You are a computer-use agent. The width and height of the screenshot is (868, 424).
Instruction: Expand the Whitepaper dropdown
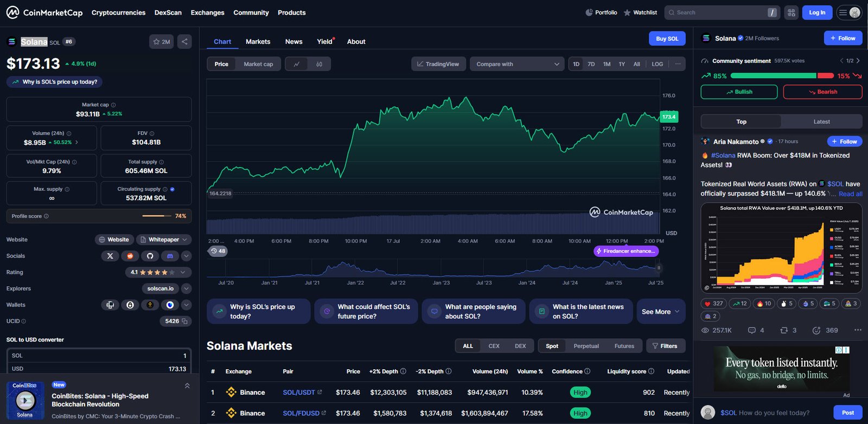tap(164, 240)
